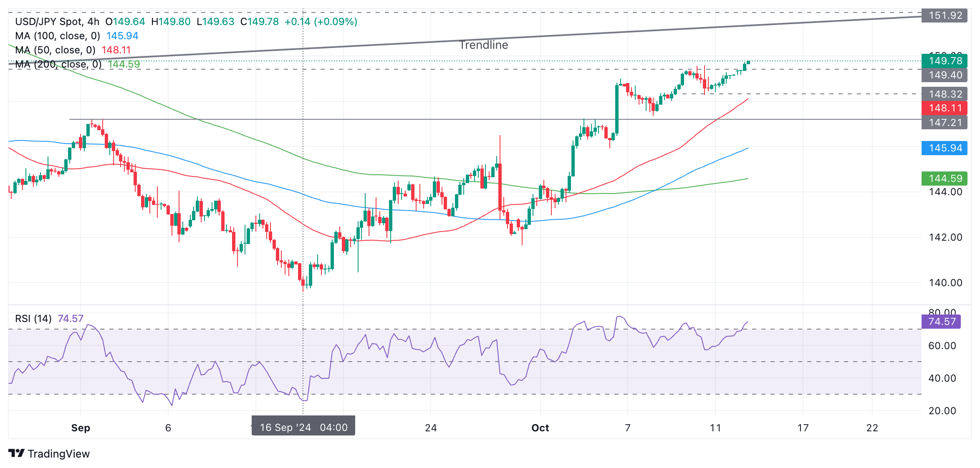Click the 16 Sep '24 04:00 date tooltip
Viewport: 980px width, 468px height.
coord(303,427)
